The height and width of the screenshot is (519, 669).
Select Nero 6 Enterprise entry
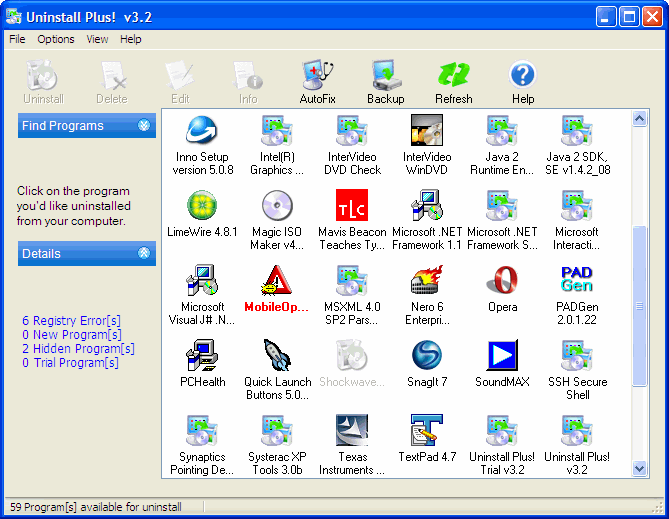click(x=427, y=295)
